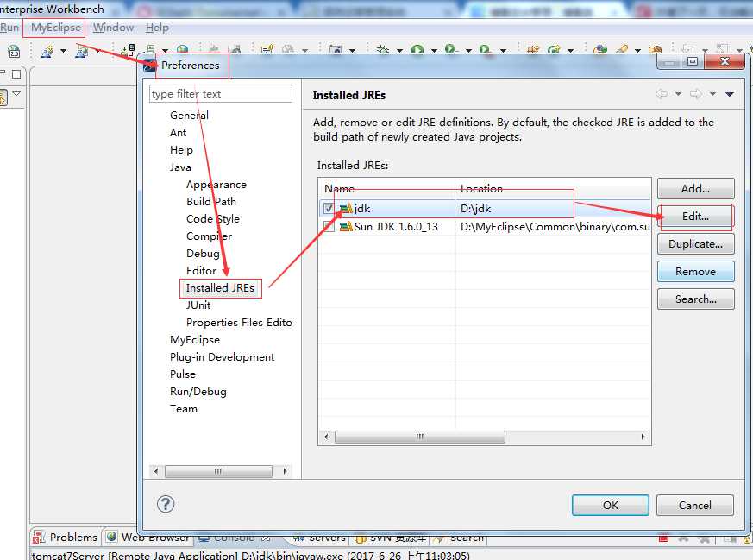The height and width of the screenshot is (560, 753).
Task: Click the 2.0 icon at toolbar far left
Action: pyautogui.click(x=14, y=51)
